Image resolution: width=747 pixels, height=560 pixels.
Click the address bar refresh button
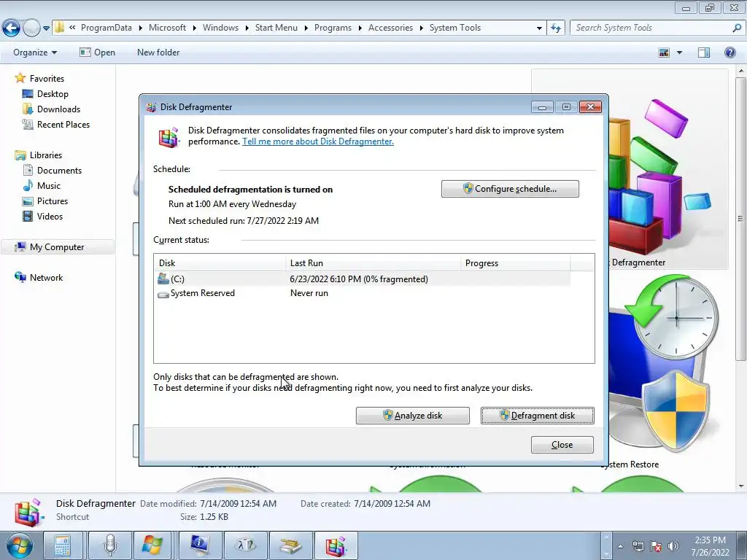tap(555, 28)
